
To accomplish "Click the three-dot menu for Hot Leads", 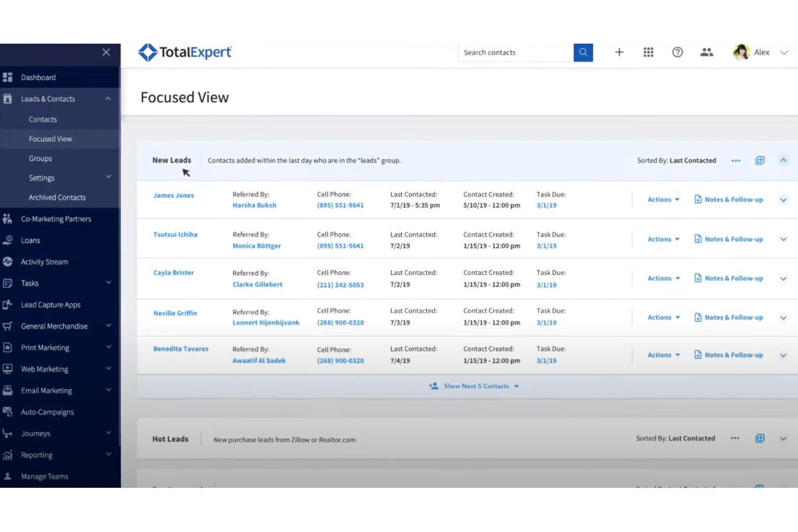I will click(734, 438).
